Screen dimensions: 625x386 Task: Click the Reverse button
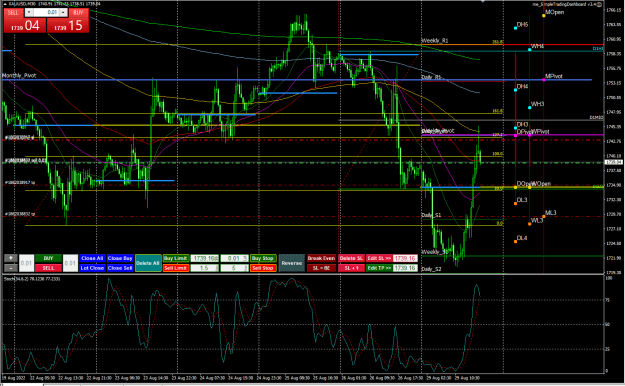point(292,263)
